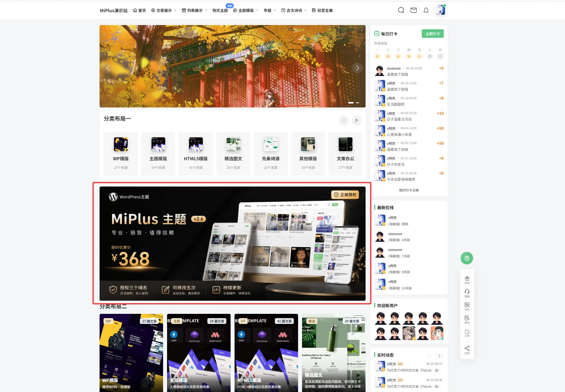Viewport: 565px width, 392px height.
Task: Go to 首页 in navigation bar
Action: point(140,10)
